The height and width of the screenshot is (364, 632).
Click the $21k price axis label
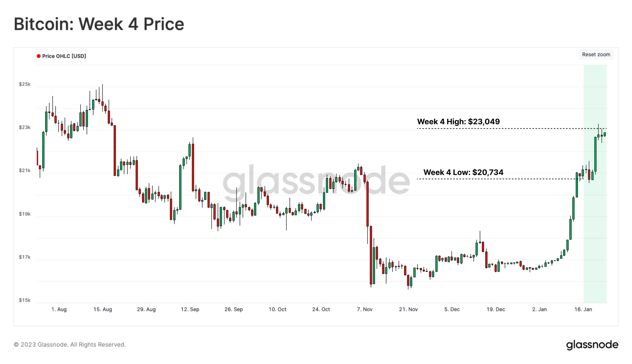pyautogui.click(x=25, y=171)
